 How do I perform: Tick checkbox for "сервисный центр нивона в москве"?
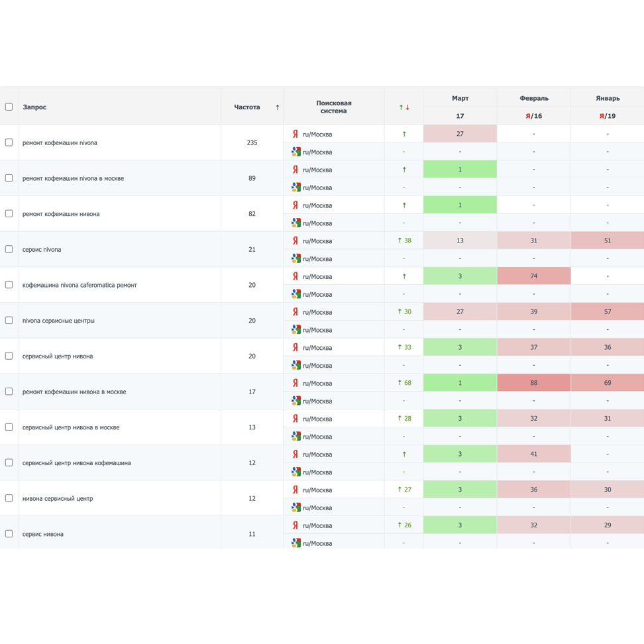(9, 427)
